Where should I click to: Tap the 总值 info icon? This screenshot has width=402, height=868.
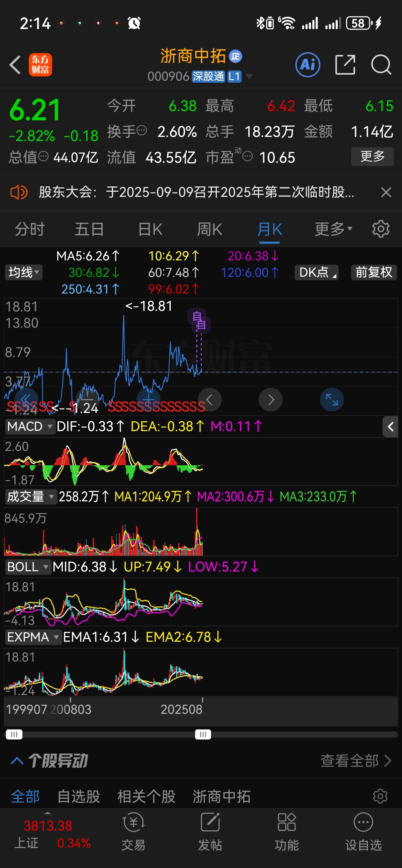click(43, 156)
